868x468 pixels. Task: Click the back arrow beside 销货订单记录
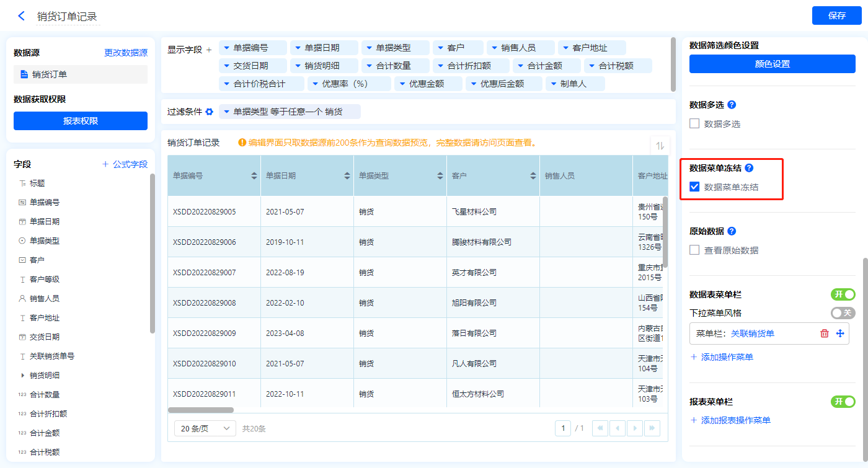pyautogui.click(x=22, y=16)
